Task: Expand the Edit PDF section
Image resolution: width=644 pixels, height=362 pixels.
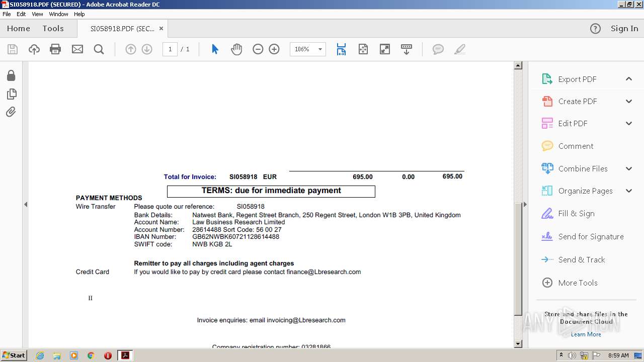Action: coord(629,123)
